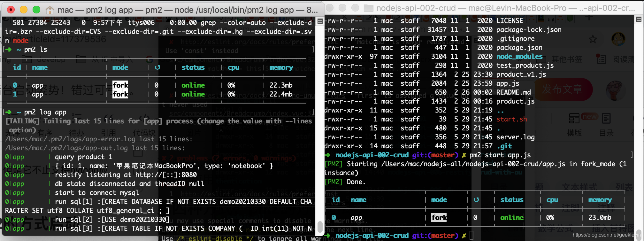Image resolution: width=644 pixels, height=241 pixels.
Task: Click log line 'run sql[2] :[USE demo20210330]'
Action: pos(112,220)
